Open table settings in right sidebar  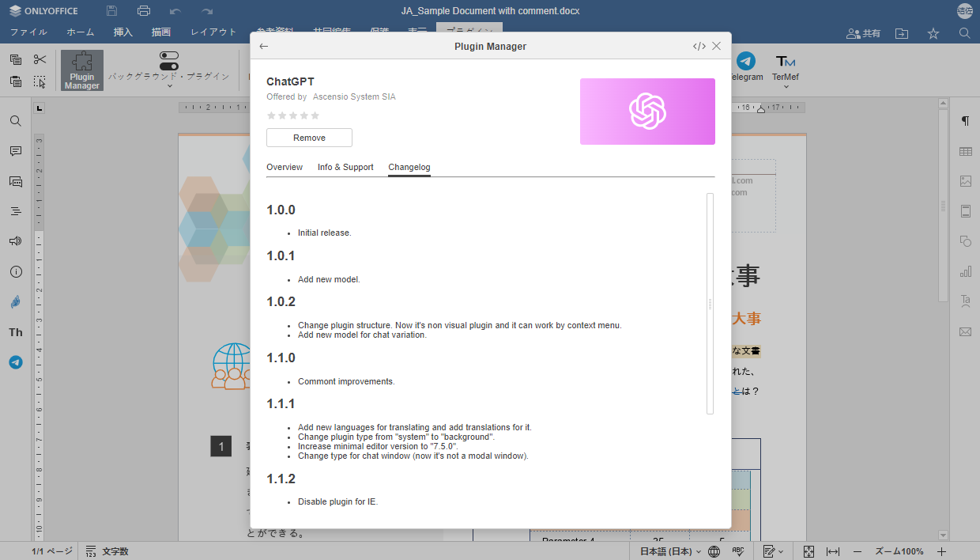point(965,151)
